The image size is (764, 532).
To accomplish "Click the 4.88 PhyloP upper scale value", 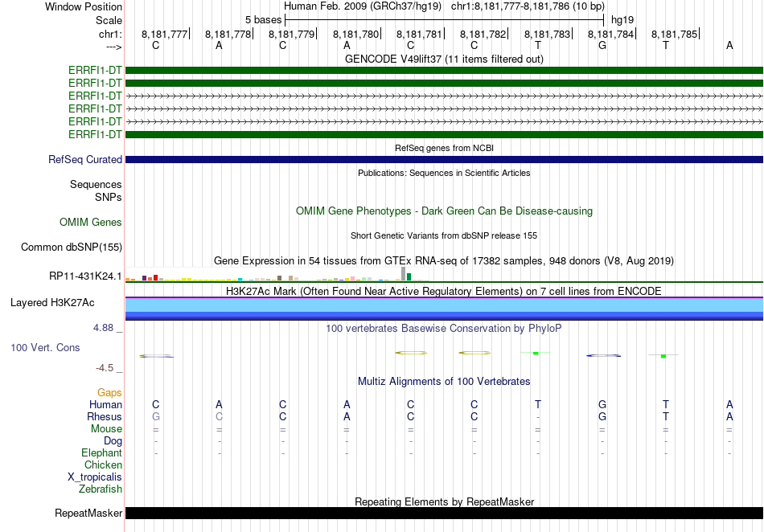I will pyautogui.click(x=103, y=328).
